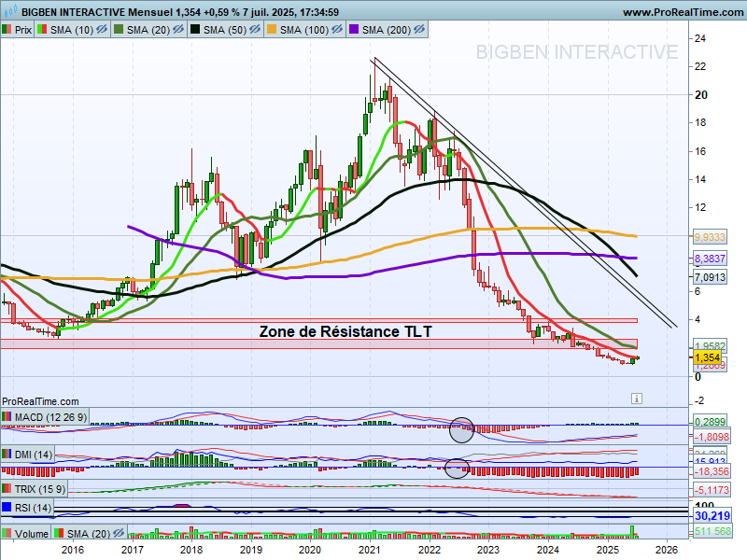Open the chart info panel via the i icon
The height and width of the screenshot is (560, 747).
point(637,398)
